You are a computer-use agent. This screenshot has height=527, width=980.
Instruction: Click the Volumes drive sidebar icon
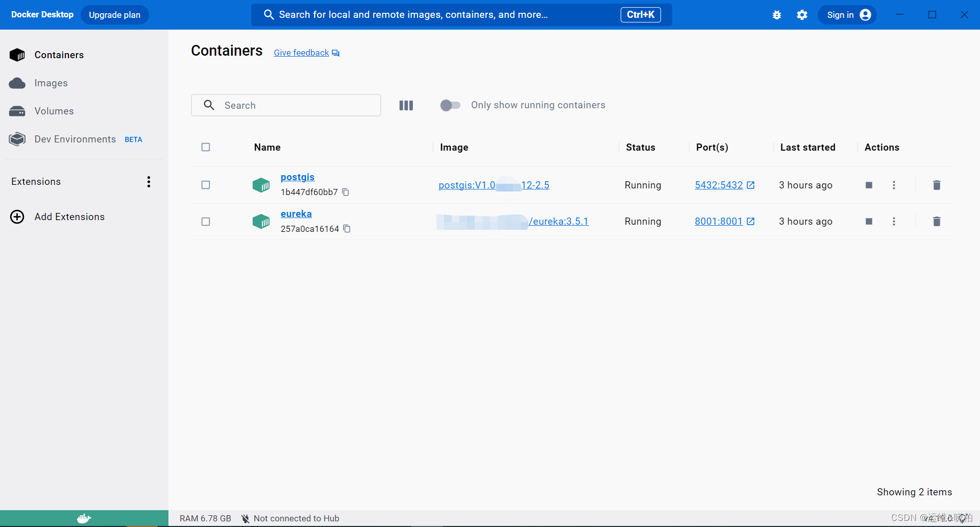[17, 111]
